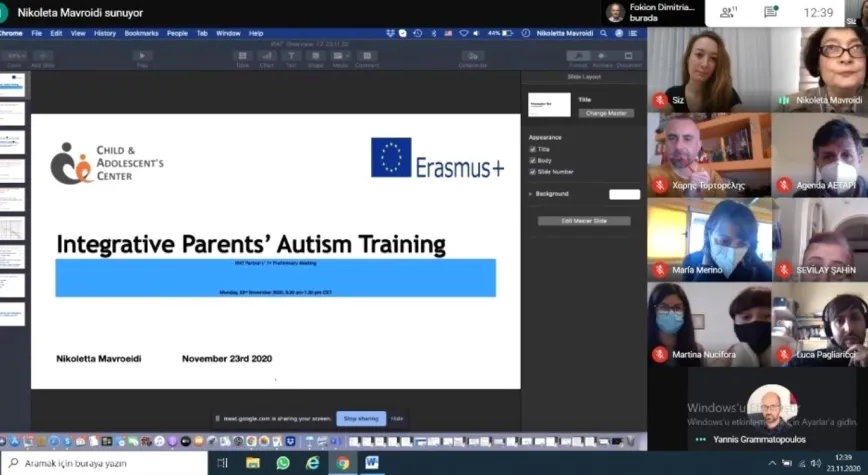Toggle the Title appearance checkbox
This screenshot has height=475, width=868.
coord(532,149)
